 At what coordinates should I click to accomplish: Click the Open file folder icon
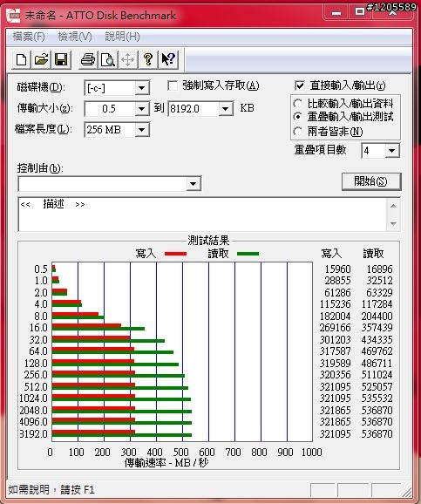(41, 59)
